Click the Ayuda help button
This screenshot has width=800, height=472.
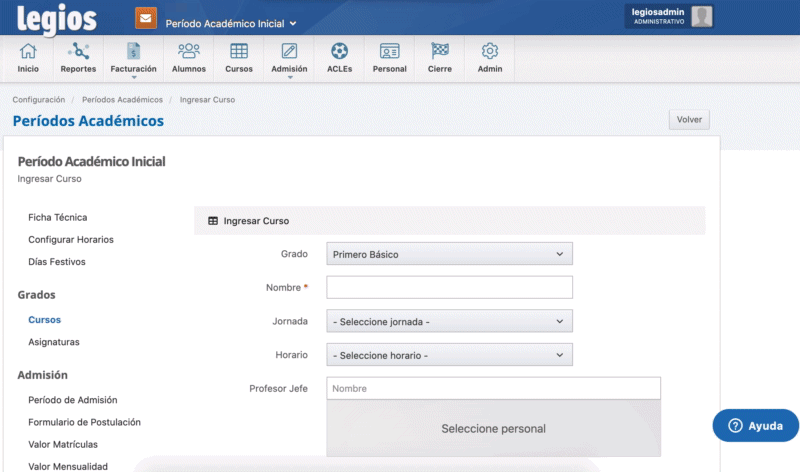755,425
